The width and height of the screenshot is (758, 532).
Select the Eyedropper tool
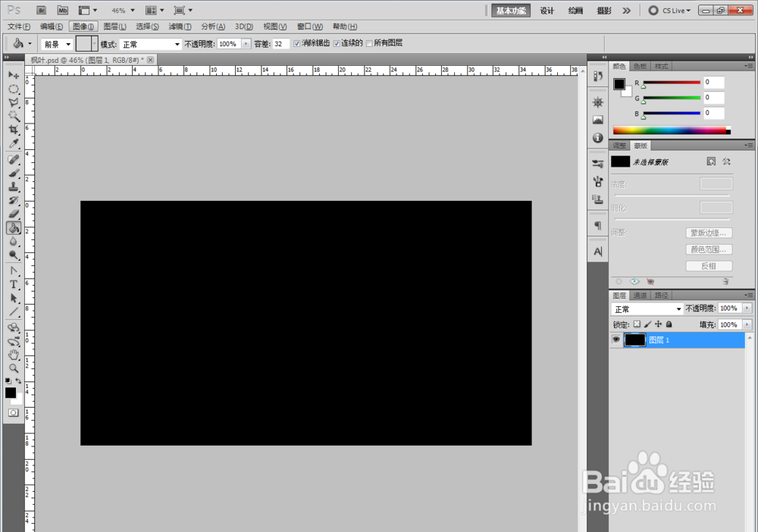[14, 143]
